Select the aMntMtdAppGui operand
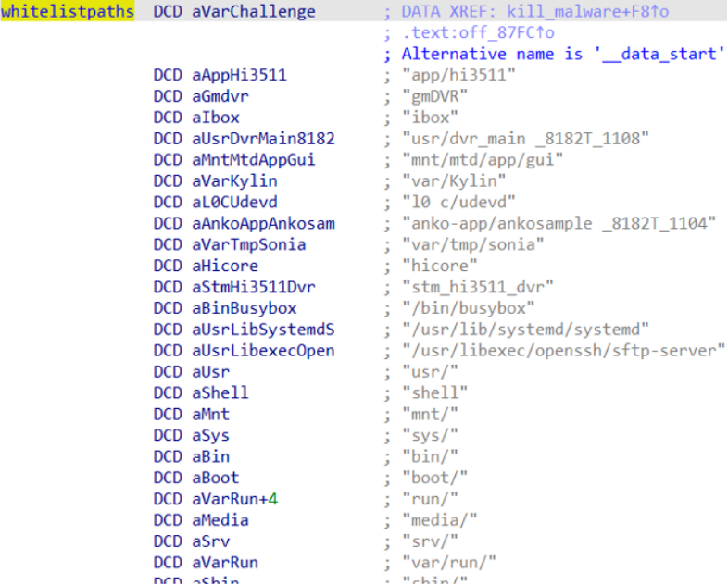The width and height of the screenshot is (728, 585). tap(254, 160)
